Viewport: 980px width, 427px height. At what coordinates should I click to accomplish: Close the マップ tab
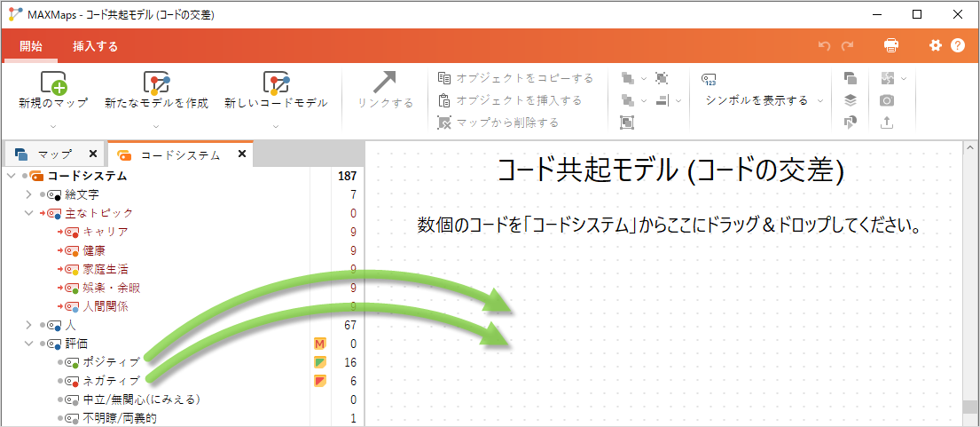tap(92, 154)
